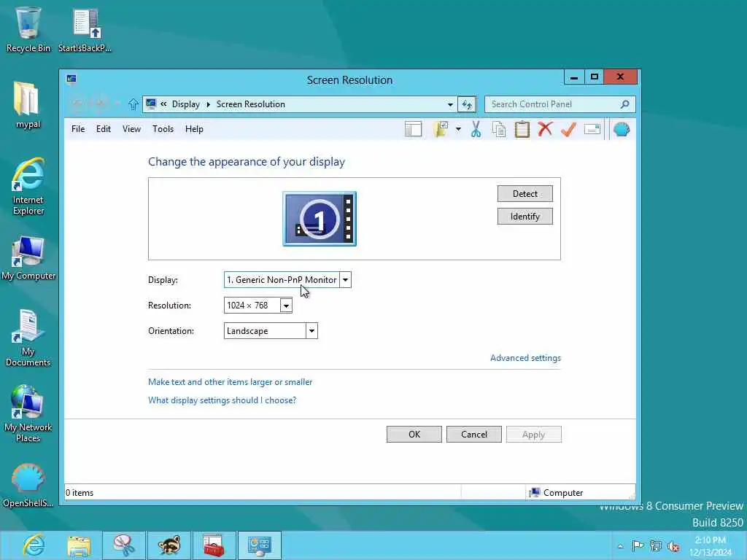Click the Email envelope toolbar icon
Screen dimensions: 747x560
pos(592,129)
